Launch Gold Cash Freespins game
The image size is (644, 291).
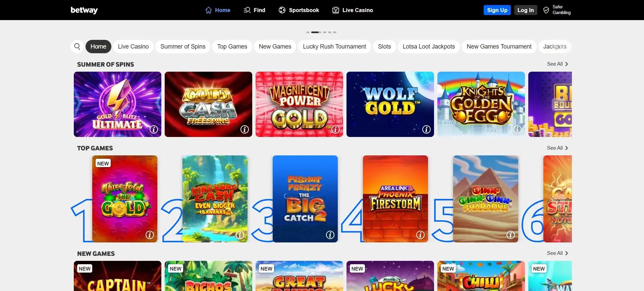[x=208, y=104]
